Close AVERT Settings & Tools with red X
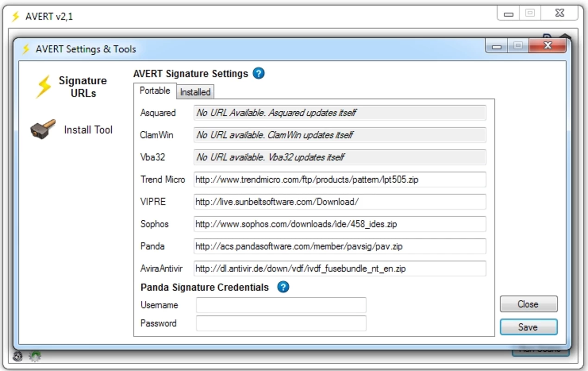 [x=548, y=45]
